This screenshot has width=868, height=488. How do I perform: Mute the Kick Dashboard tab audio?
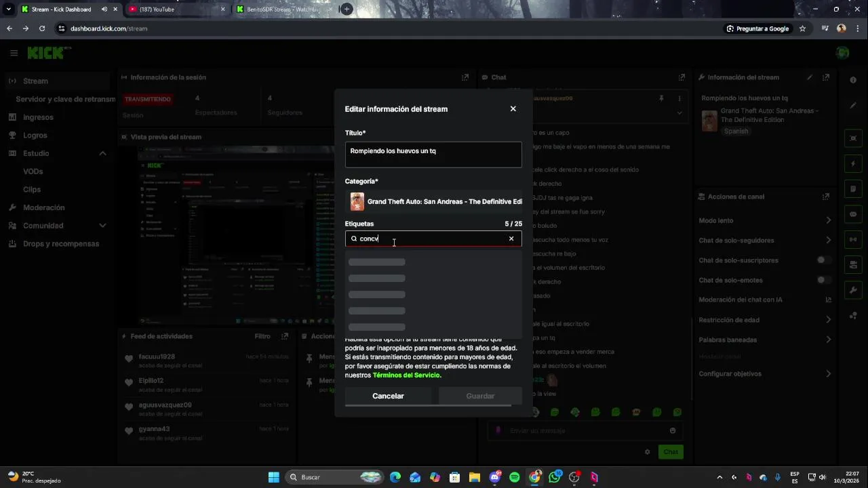tap(104, 9)
